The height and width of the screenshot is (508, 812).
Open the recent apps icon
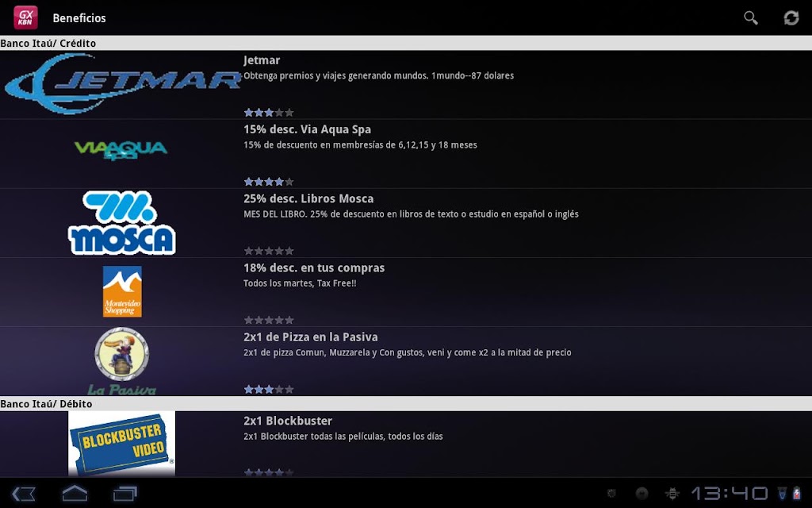[124, 494]
